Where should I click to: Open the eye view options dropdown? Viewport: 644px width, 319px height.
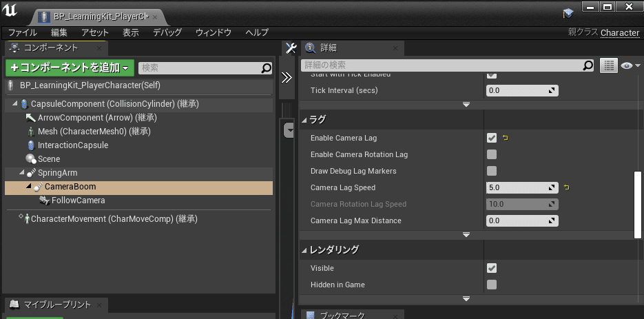630,65
